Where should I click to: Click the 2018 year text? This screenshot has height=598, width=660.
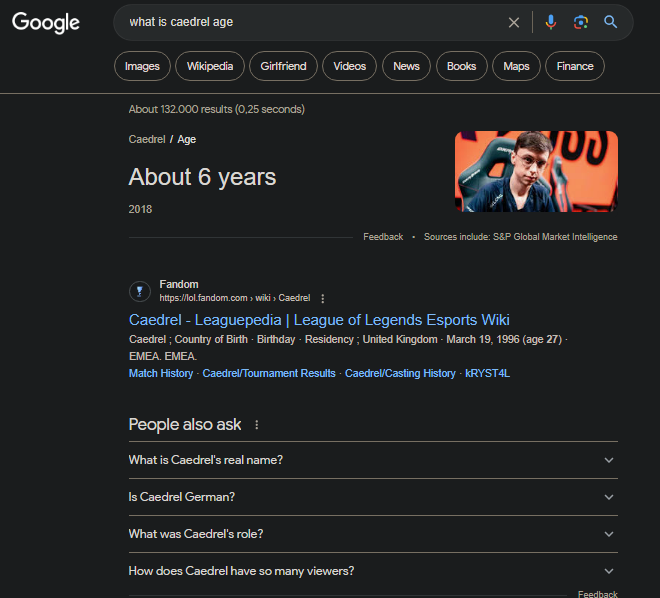[140, 209]
